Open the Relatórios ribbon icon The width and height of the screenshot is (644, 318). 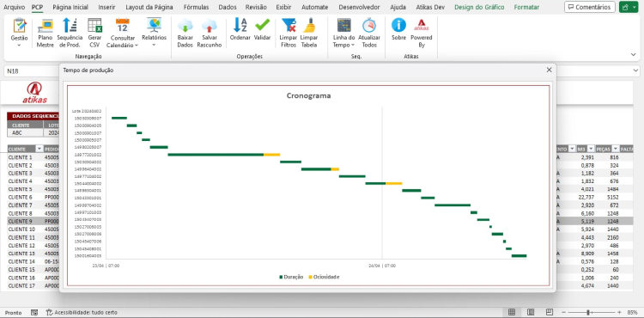point(154,26)
